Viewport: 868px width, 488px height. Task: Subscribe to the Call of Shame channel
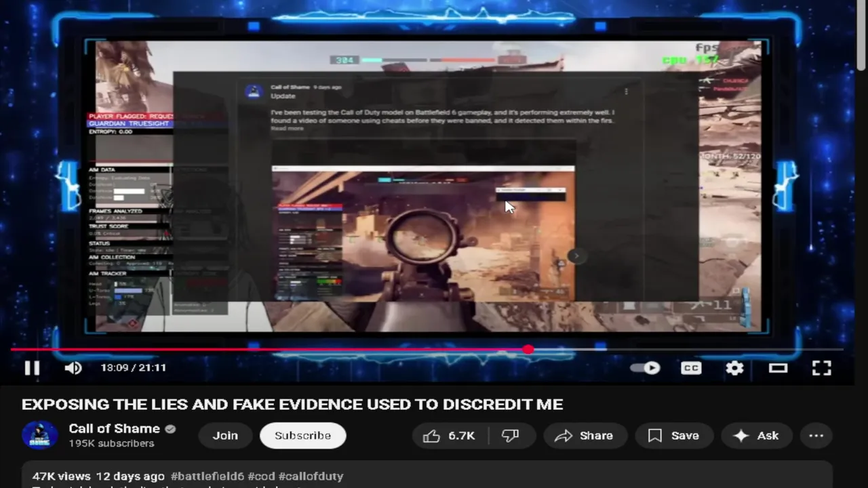pos(302,436)
